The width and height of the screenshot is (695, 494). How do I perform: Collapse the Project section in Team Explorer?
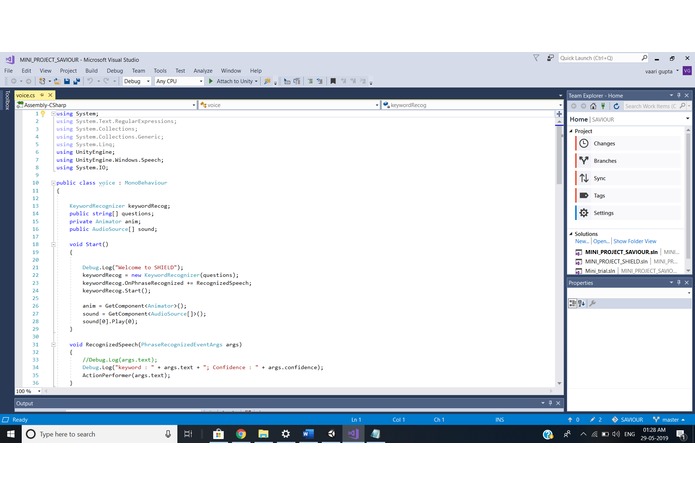pyautogui.click(x=571, y=131)
